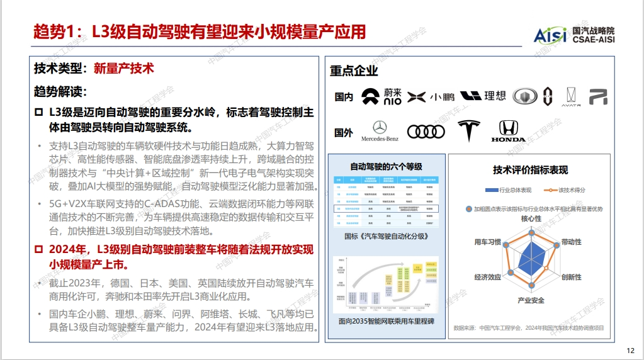
Task: Click the blue '行业总体表现' legend swatch
Action: click(x=491, y=189)
